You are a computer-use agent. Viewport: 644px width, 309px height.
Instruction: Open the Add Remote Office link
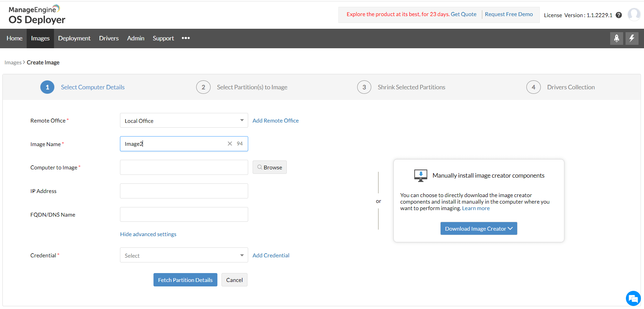pyautogui.click(x=276, y=120)
